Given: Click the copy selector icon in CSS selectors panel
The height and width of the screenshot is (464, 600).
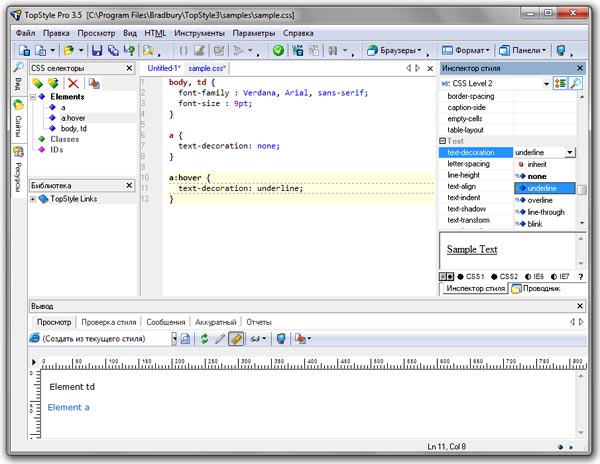Looking at the screenshot, I should click(x=94, y=83).
